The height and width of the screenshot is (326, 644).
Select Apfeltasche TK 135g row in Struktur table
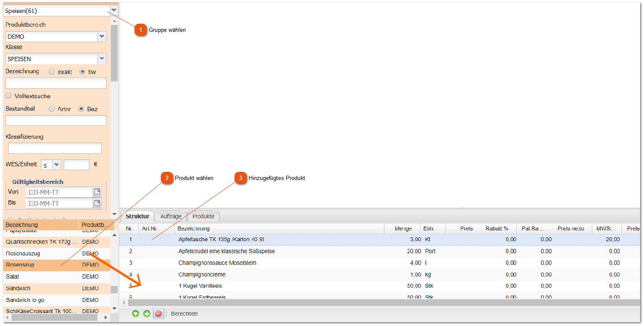(379, 239)
